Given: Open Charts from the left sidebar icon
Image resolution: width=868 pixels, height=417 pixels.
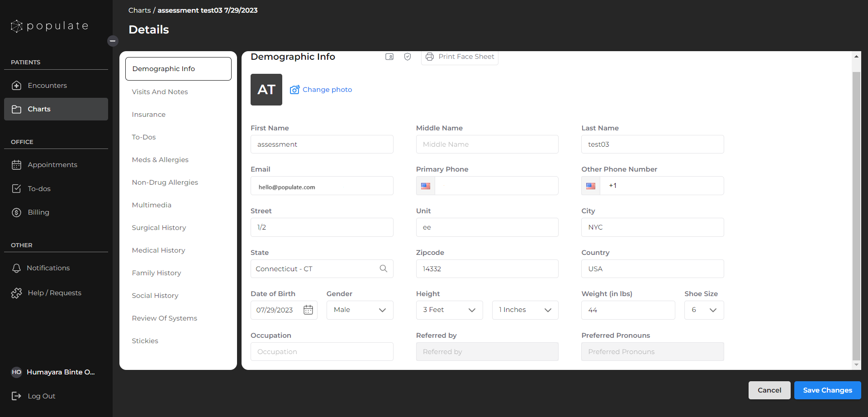Looking at the screenshot, I should click(17, 109).
